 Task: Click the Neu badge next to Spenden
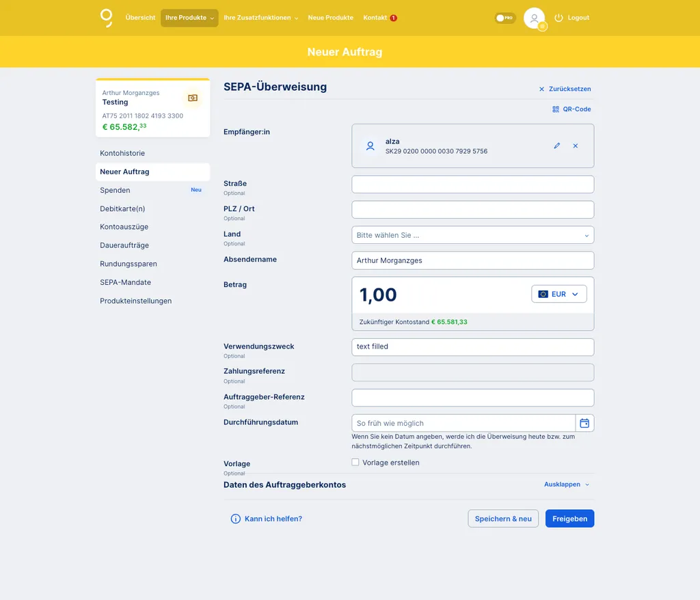[196, 190]
